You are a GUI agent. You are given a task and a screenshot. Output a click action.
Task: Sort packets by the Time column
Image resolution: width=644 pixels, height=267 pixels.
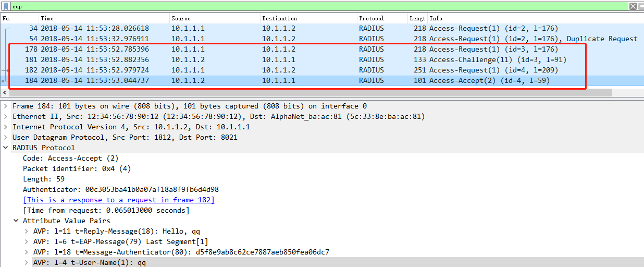pyautogui.click(x=104, y=18)
